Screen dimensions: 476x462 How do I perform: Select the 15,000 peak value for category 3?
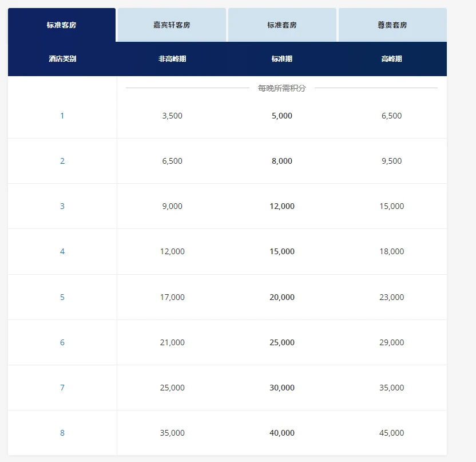click(x=391, y=206)
